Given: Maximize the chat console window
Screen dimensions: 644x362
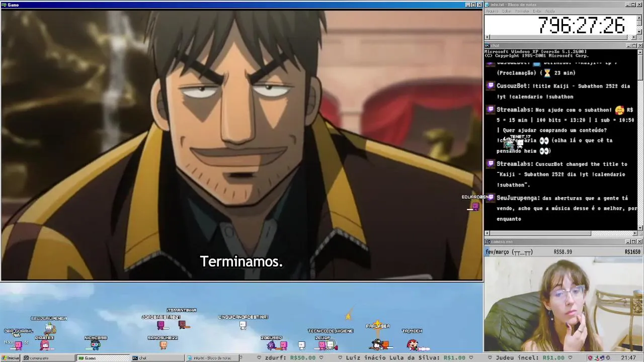Looking at the screenshot, I should (x=634, y=46).
